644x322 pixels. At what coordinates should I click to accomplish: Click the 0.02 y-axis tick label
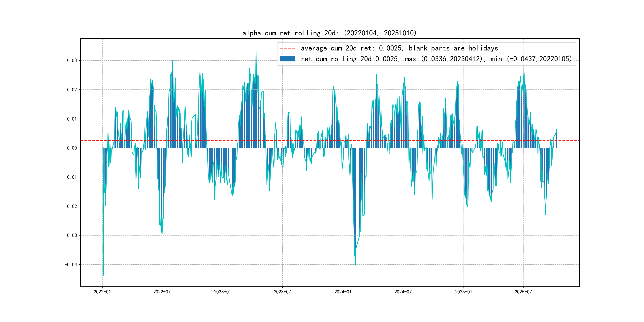[72, 90]
